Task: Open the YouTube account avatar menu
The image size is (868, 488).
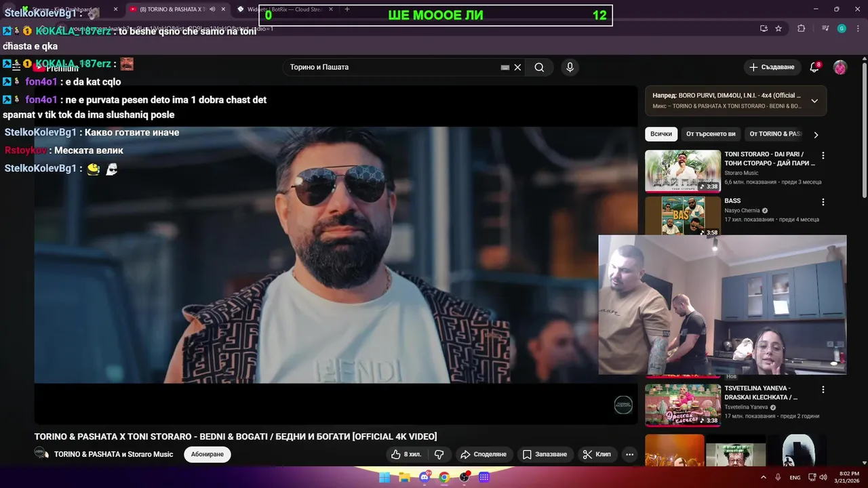Action: (x=840, y=67)
